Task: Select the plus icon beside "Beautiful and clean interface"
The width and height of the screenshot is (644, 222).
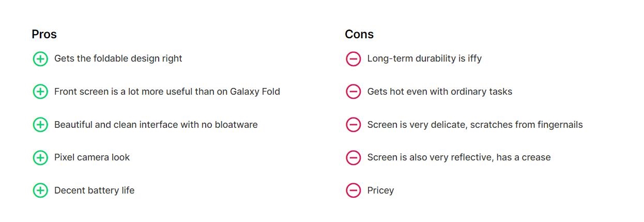Action: click(x=40, y=125)
